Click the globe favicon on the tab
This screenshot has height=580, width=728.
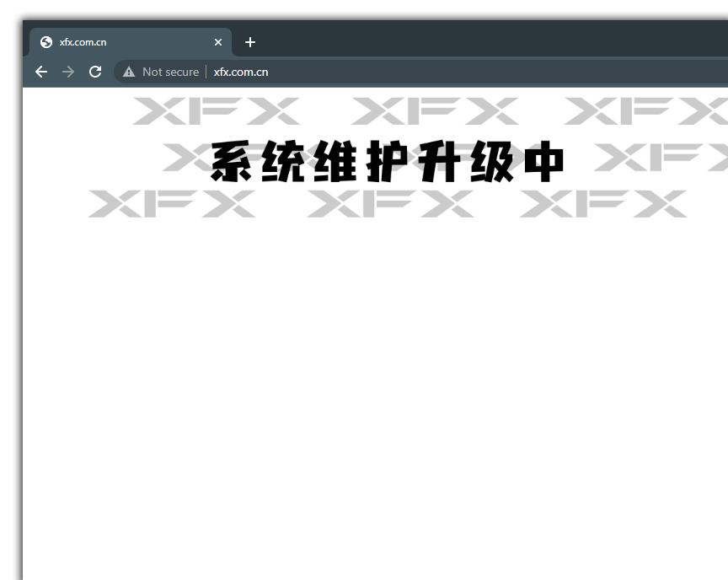tap(46, 42)
